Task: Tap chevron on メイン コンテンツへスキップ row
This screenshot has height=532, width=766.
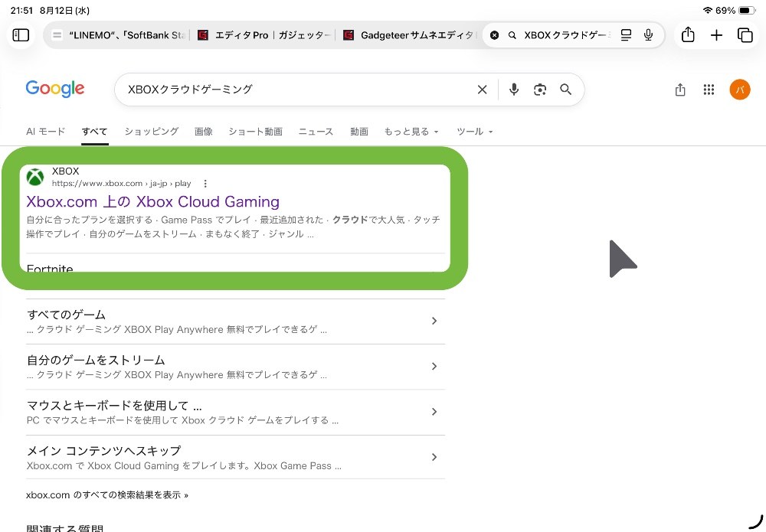Action: coord(434,457)
